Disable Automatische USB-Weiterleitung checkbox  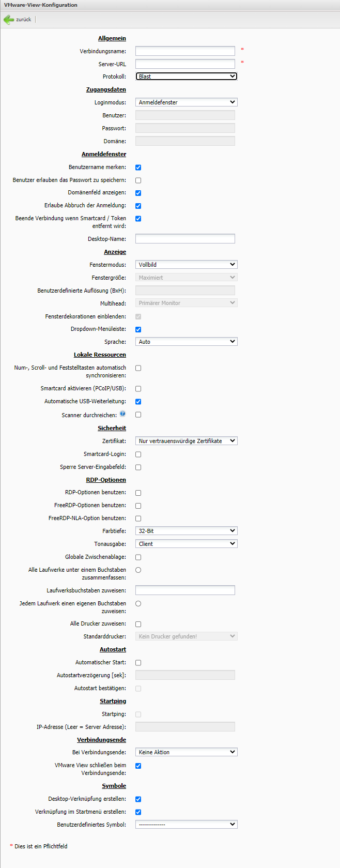tap(138, 402)
